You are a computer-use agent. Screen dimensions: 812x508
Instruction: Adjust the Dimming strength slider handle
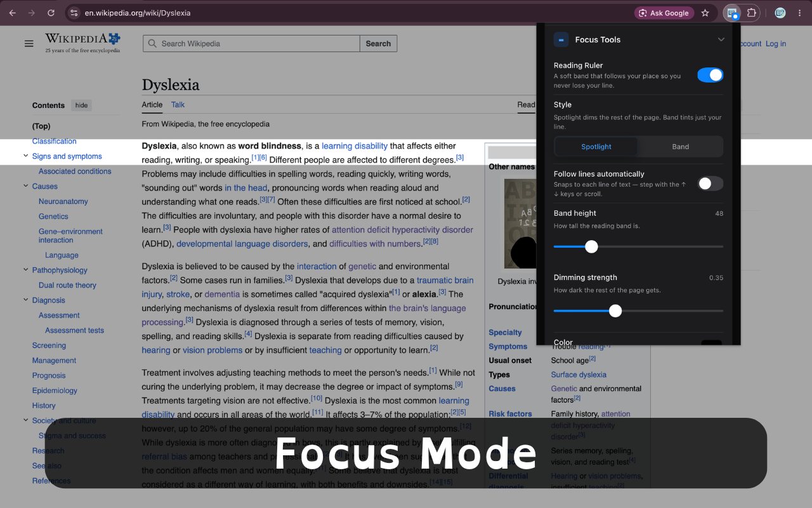pyautogui.click(x=615, y=311)
